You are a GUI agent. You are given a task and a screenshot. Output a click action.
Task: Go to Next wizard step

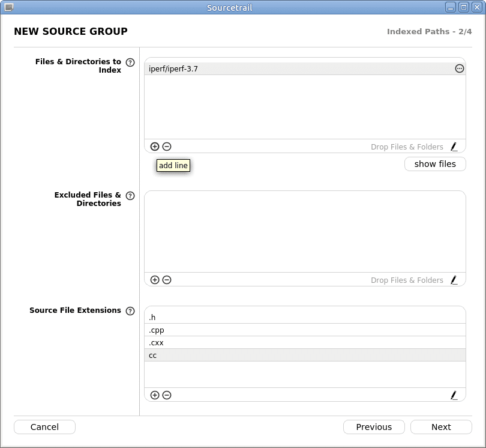tap(441, 427)
